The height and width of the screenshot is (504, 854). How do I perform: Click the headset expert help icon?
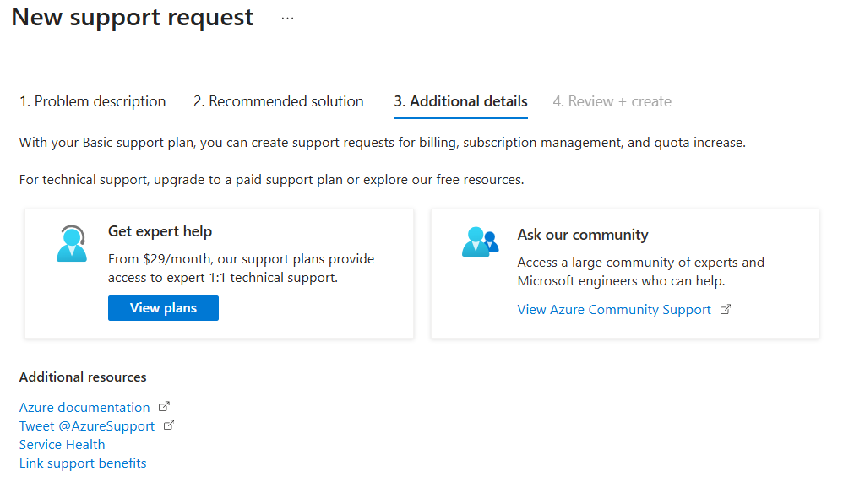pyautogui.click(x=72, y=243)
